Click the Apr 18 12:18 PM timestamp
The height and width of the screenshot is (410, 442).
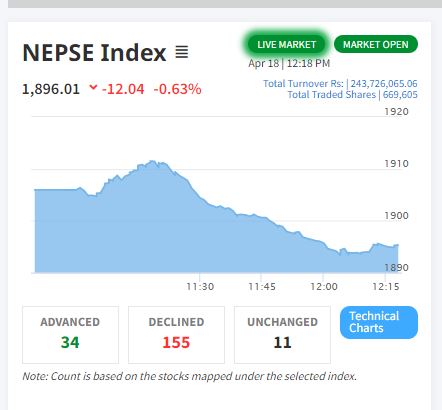(x=289, y=63)
